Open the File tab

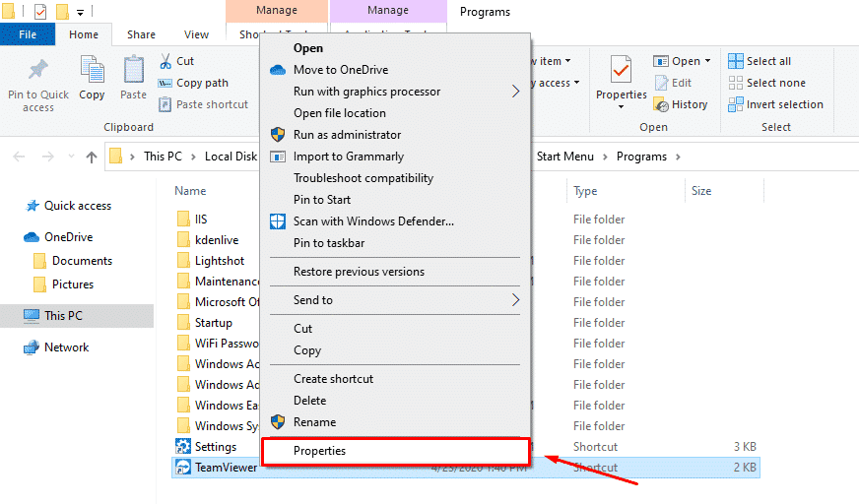[28, 34]
